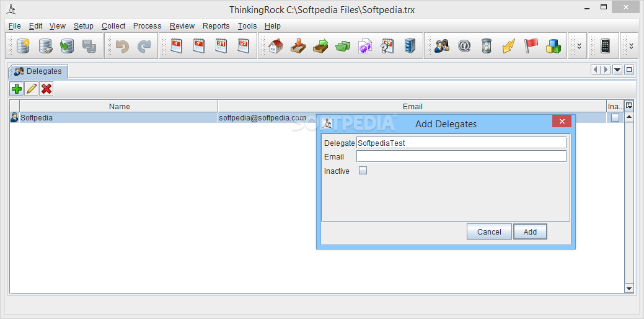Open the table column chooser button
The height and width of the screenshot is (319, 644).
(x=629, y=106)
